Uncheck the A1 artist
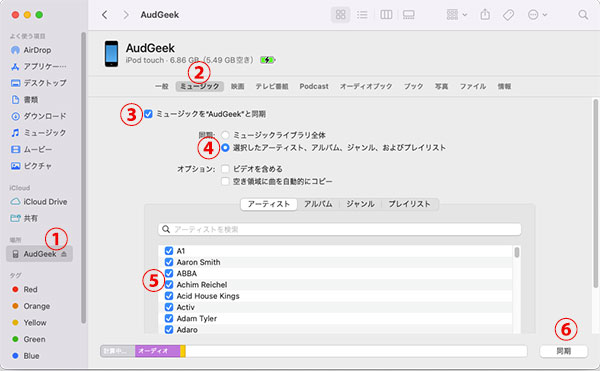Image resolution: width=600 pixels, height=371 pixels. (x=169, y=251)
